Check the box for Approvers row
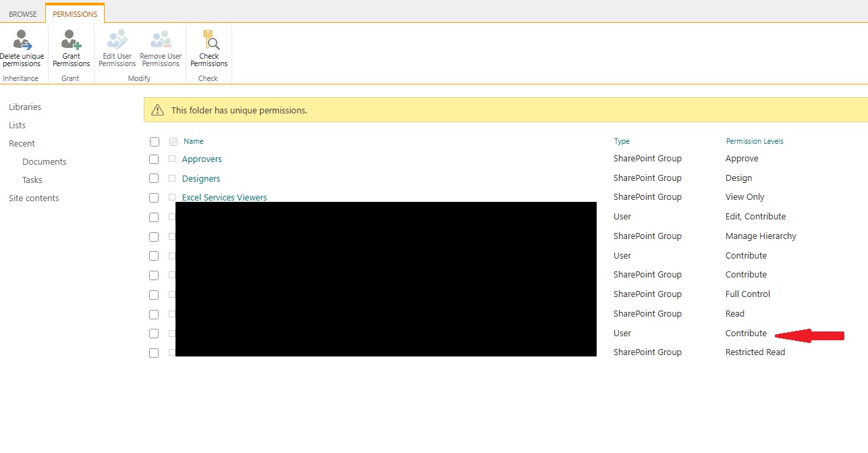This screenshot has height=453, width=868. 154,159
